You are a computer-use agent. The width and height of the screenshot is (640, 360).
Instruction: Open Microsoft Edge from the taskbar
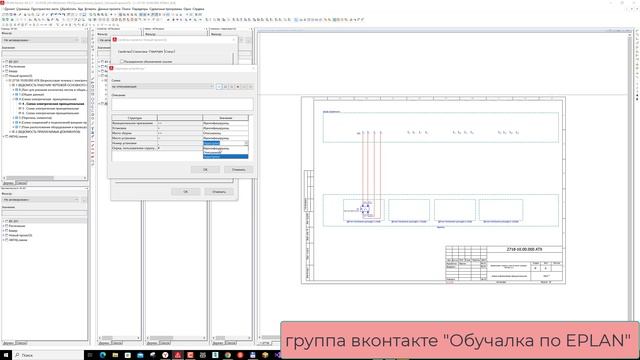coord(102,355)
